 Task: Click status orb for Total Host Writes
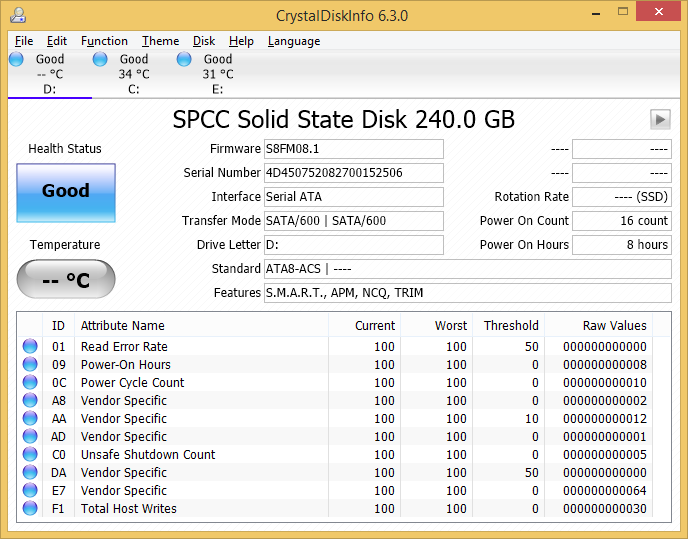[30, 508]
